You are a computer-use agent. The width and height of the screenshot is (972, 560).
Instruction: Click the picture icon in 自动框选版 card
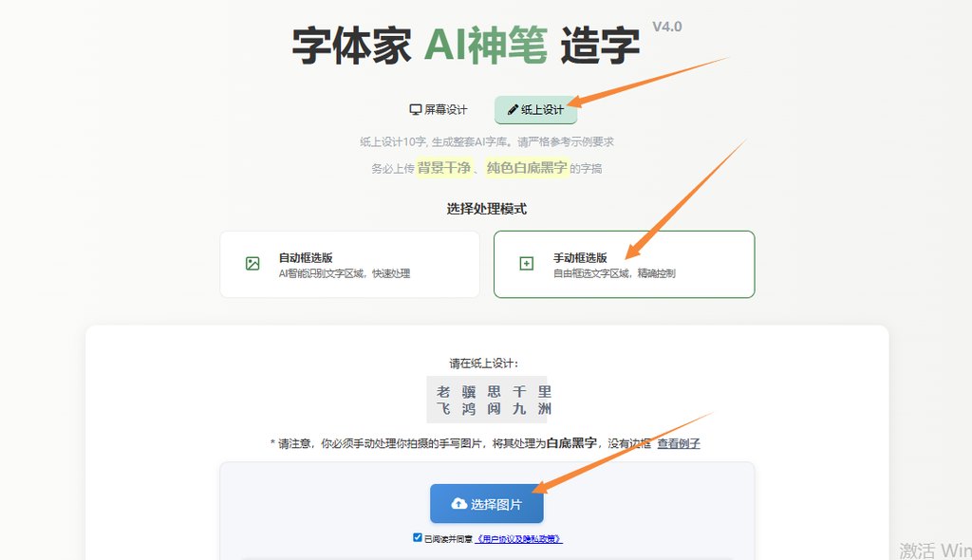[x=252, y=264]
